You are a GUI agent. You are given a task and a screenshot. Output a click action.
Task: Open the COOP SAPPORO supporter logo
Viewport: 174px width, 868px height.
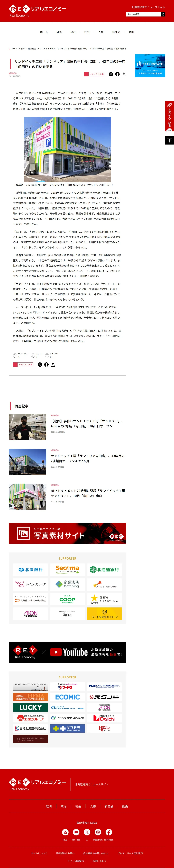pyautogui.click(x=67, y=599)
